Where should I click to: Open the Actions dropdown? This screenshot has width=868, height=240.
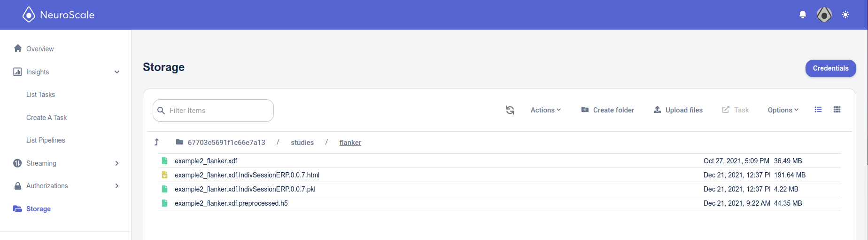(546, 110)
